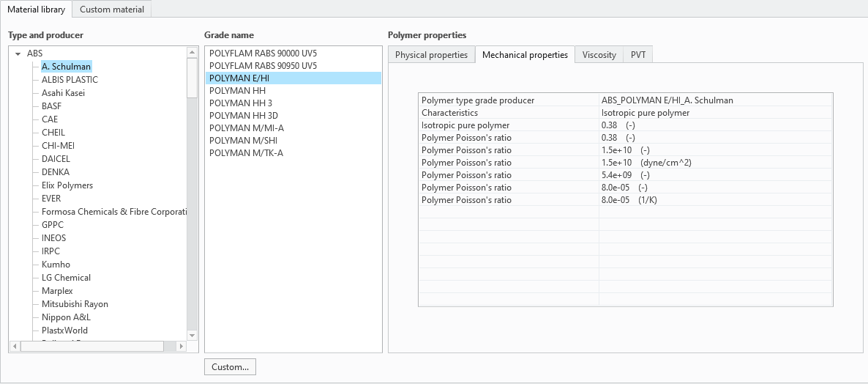This screenshot has width=868, height=384.
Task: Select Nippon A&L producer
Action: [x=66, y=317]
